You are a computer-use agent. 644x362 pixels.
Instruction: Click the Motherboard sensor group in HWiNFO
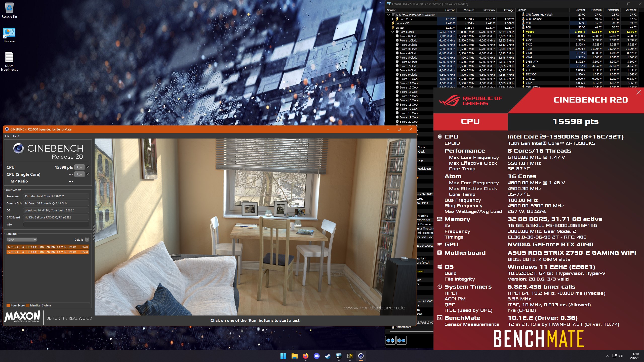403,327
